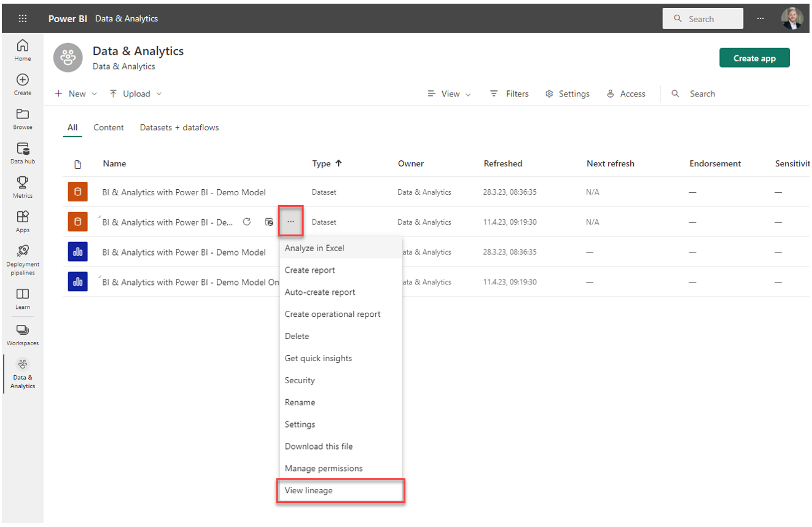
Task: Open Browse in left sidebar
Action: point(22,119)
